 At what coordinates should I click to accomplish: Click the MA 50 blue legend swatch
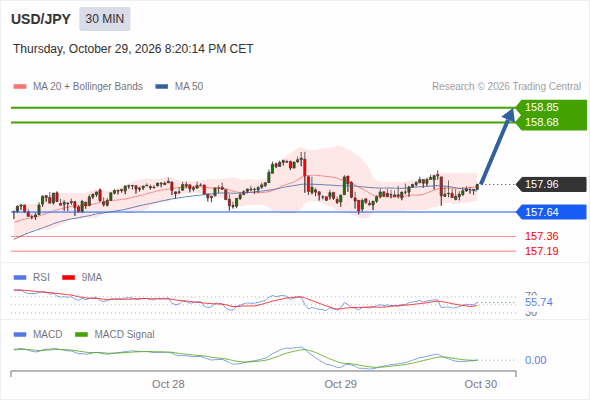[162, 87]
